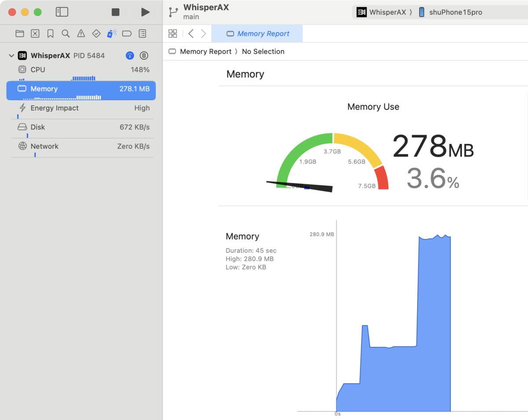Open the CPU gauge row
This screenshot has width=528, height=420.
(81, 72)
